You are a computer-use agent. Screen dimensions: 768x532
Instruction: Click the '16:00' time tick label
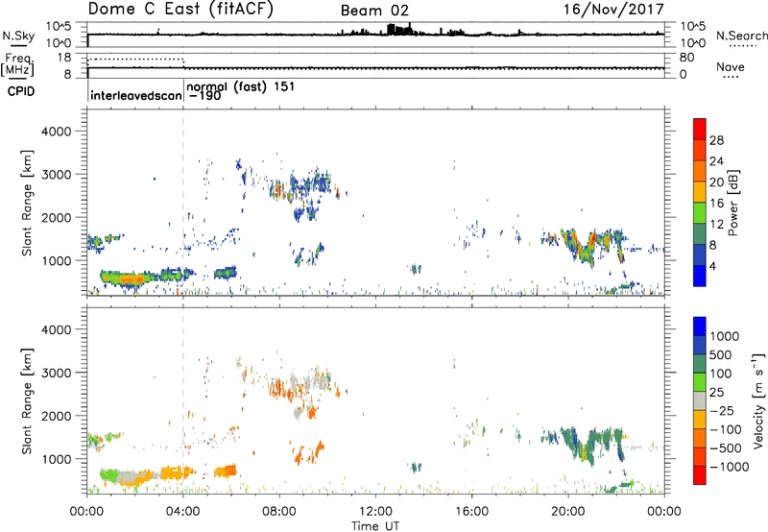[471, 512]
